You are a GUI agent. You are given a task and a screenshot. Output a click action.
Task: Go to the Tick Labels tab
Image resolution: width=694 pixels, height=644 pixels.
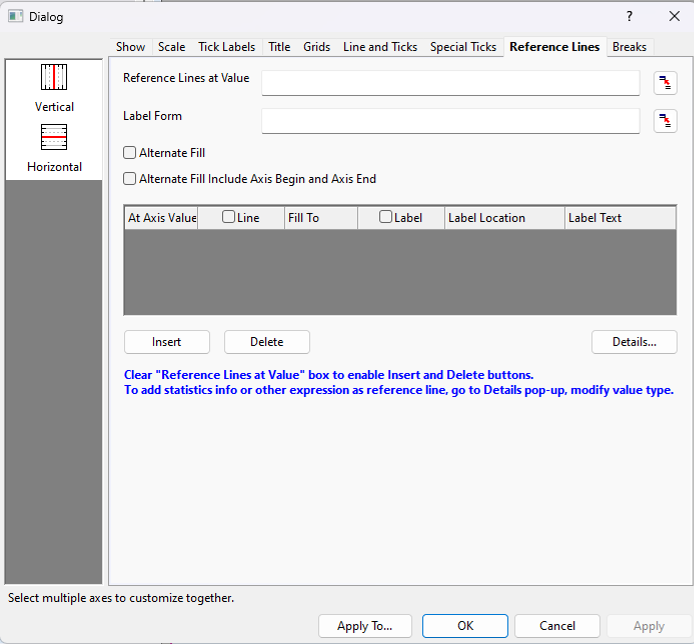pyautogui.click(x=227, y=47)
